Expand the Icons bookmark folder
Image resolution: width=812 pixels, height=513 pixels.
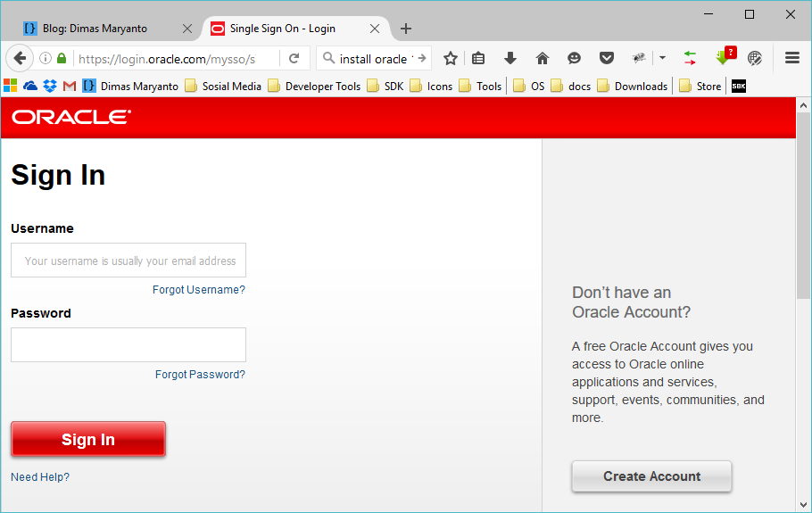tap(431, 86)
